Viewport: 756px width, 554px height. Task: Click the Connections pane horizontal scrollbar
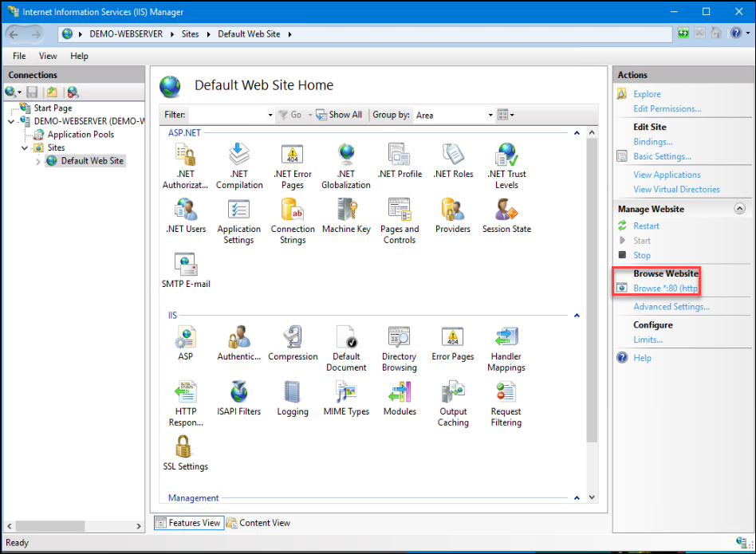point(50,526)
